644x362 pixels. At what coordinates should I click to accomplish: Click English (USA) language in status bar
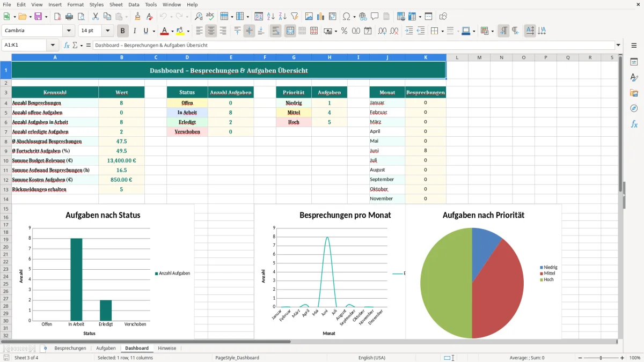[x=372, y=358]
